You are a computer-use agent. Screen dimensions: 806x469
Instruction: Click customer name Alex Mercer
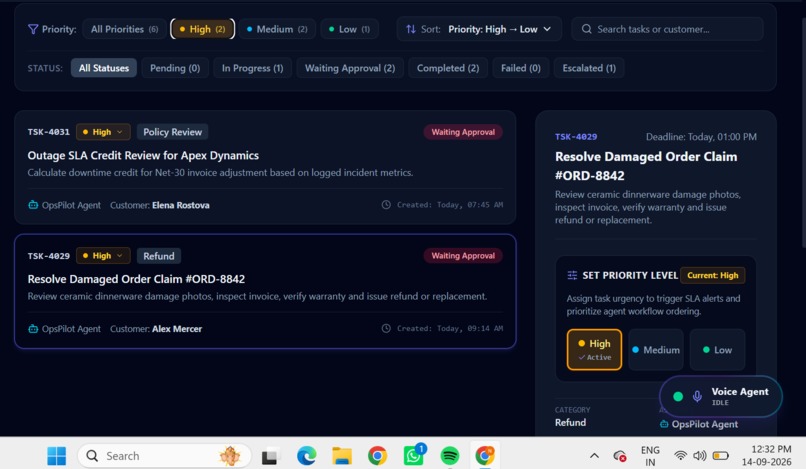point(177,329)
